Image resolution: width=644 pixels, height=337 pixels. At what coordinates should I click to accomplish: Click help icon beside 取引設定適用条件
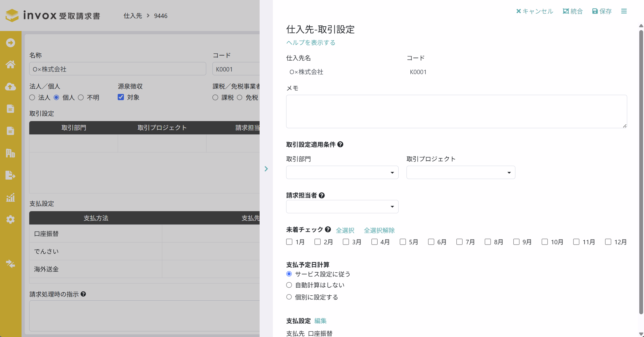[x=340, y=144]
